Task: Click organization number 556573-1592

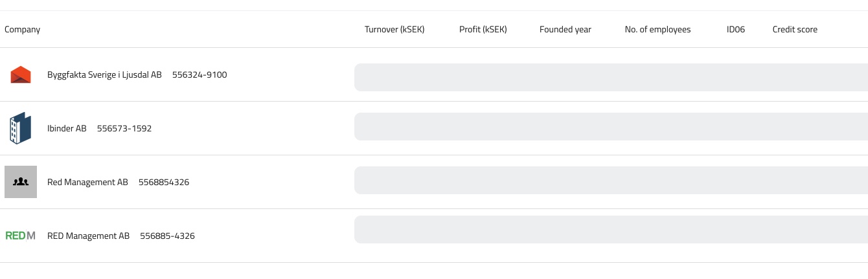Action: 124,129
